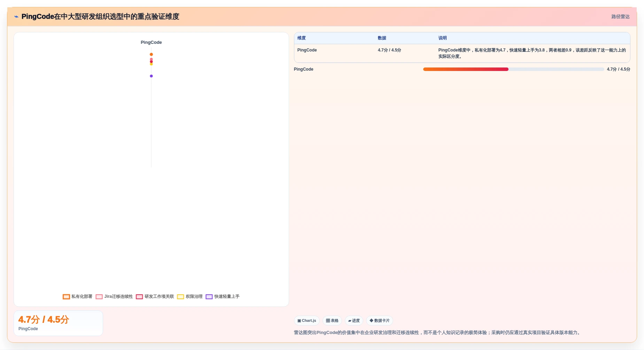
Task: Toggle the 权限治理 legend swatch
Action: click(180, 297)
